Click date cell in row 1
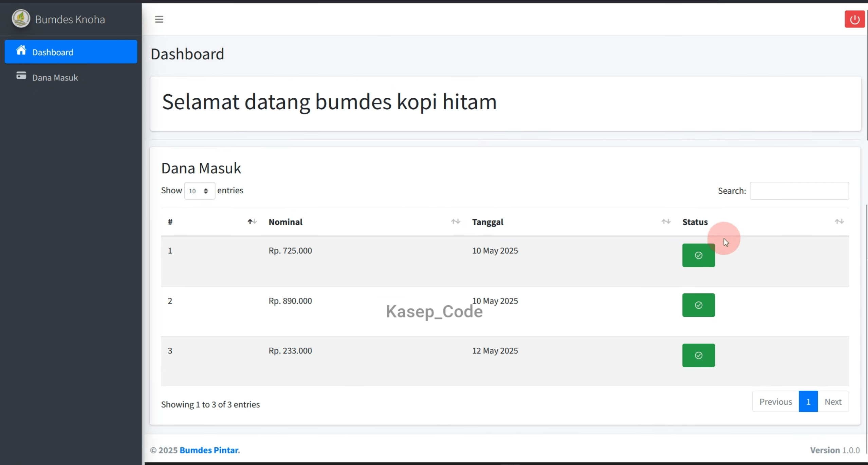This screenshot has height=465, width=868. [x=495, y=251]
